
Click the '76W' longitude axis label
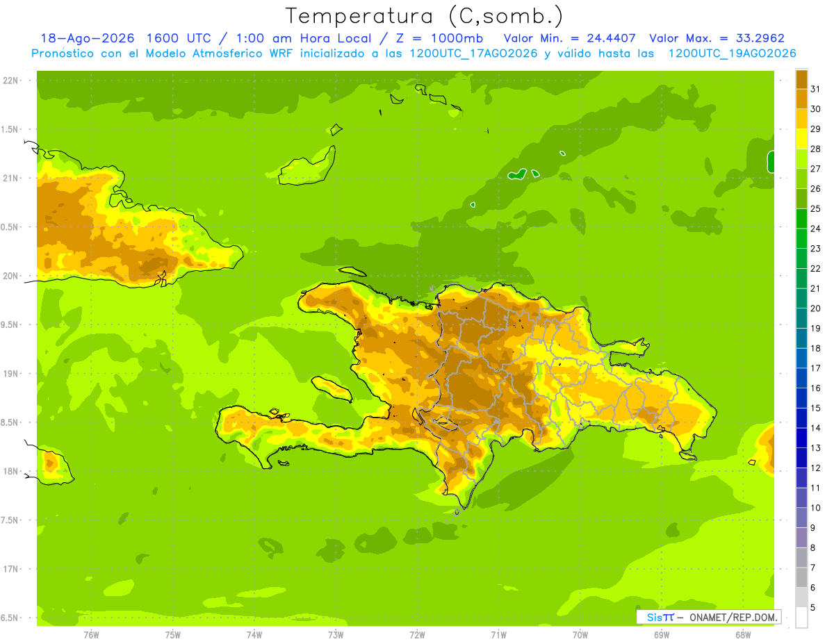tap(91, 634)
